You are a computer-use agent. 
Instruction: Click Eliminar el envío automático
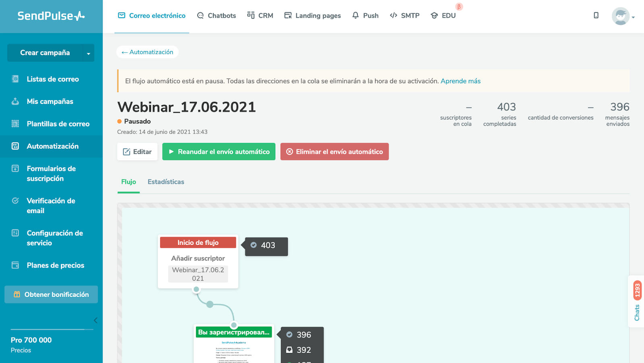tap(334, 152)
